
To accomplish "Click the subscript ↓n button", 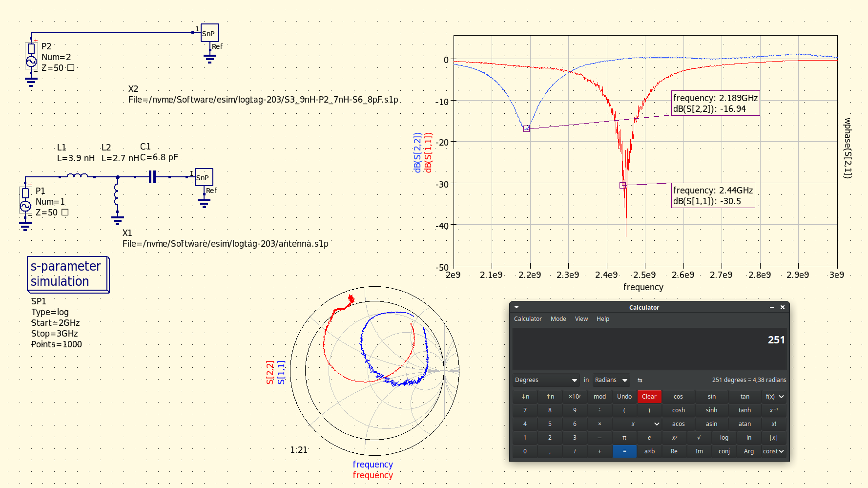I will coord(525,397).
